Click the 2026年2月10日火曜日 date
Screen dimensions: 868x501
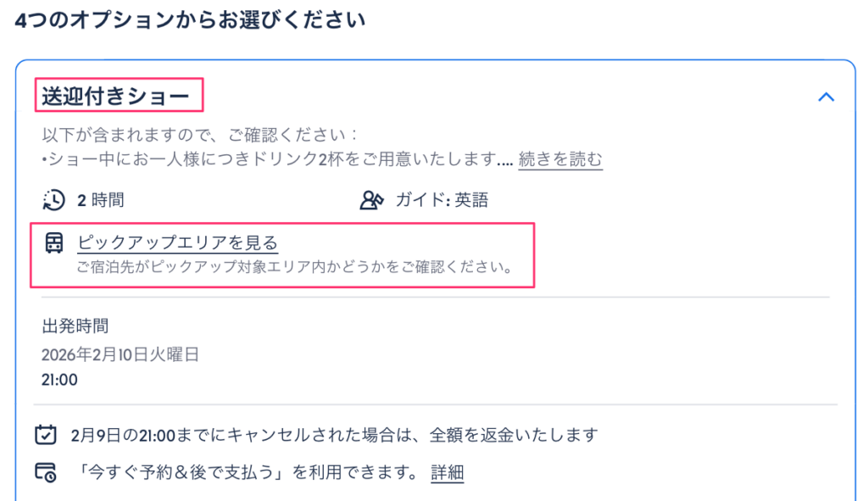tap(120, 354)
